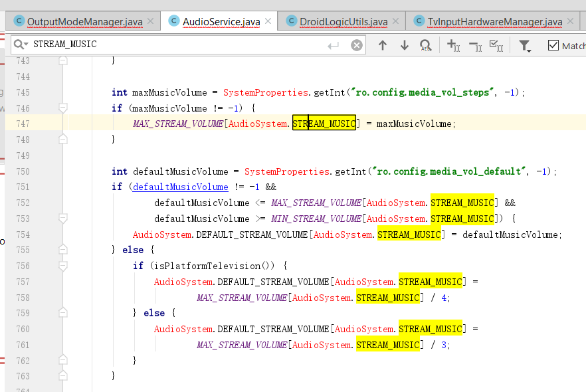
Task: Click MIN_STREAM_VOLUME on line 753
Action: pyautogui.click(x=316, y=219)
